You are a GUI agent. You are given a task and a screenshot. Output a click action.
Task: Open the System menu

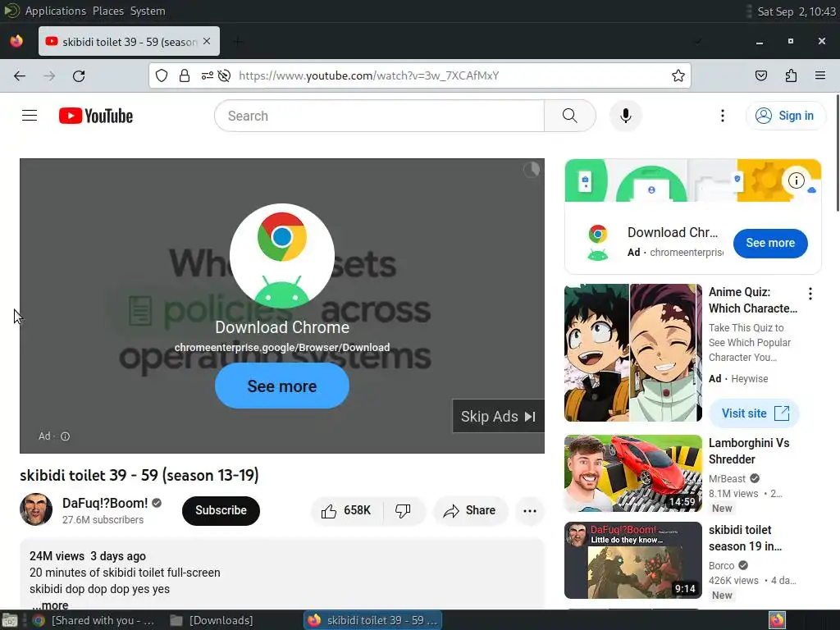pos(148,11)
